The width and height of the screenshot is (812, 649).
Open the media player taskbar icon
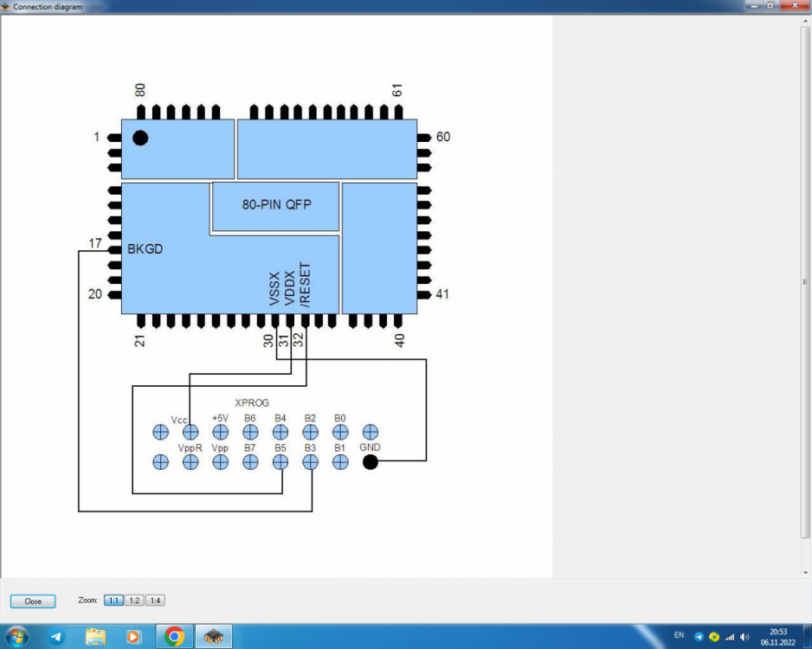pyautogui.click(x=133, y=637)
